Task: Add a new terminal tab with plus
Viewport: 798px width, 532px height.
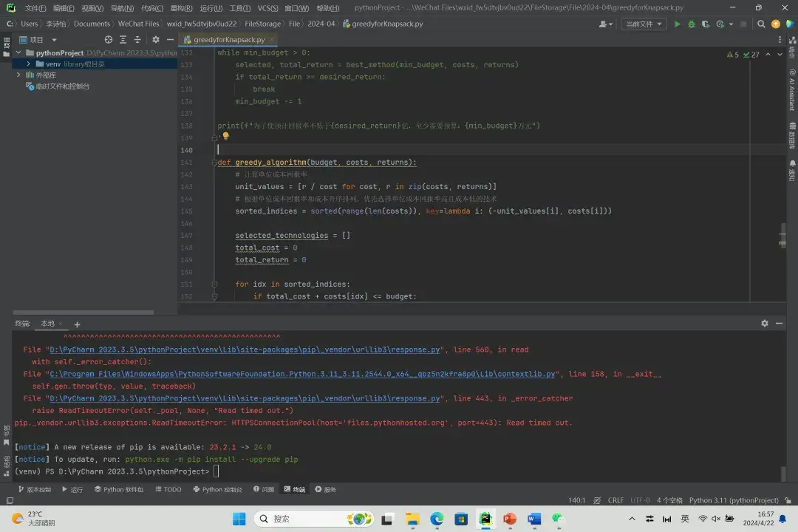Action: (x=77, y=324)
